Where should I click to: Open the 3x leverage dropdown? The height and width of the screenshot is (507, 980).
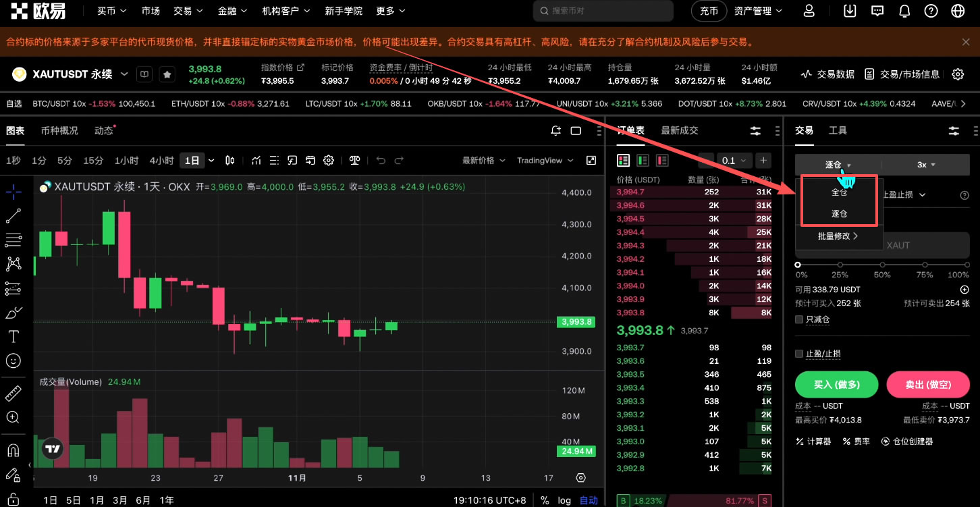pyautogui.click(x=925, y=164)
